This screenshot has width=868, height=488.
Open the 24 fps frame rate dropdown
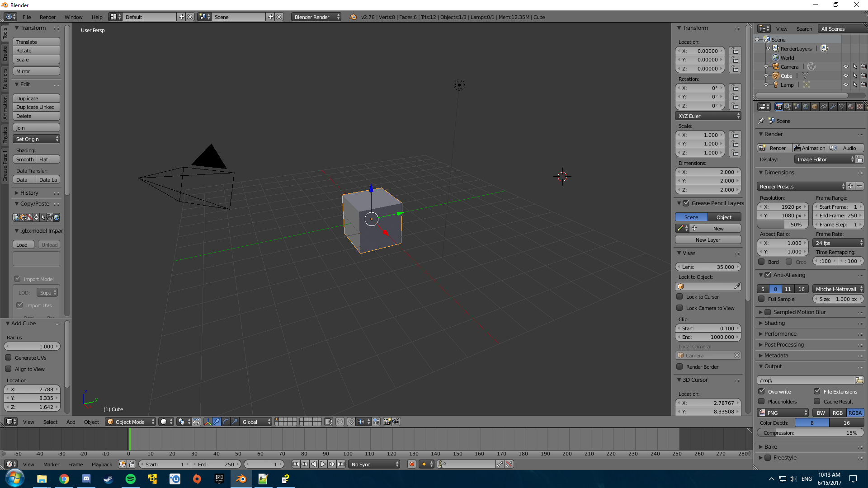pos(839,243)
